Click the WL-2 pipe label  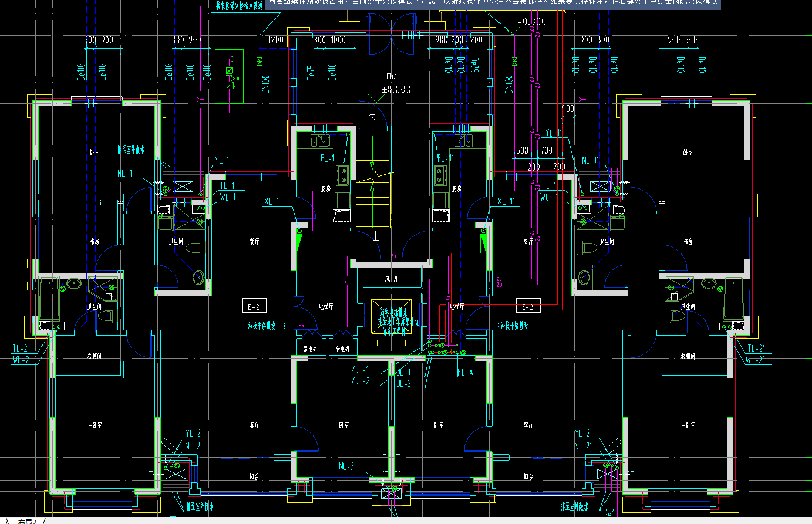pyautogui.click(x=21, y=360)
